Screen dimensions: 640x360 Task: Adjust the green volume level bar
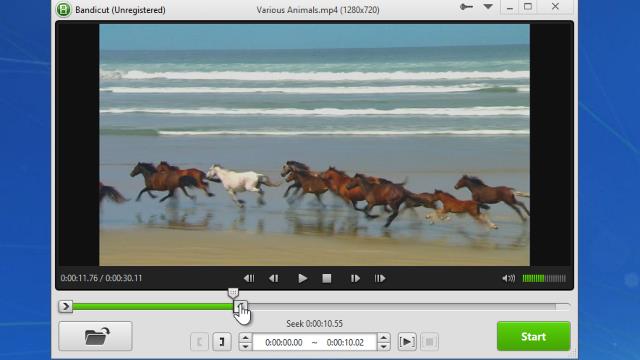pos(544,278)
